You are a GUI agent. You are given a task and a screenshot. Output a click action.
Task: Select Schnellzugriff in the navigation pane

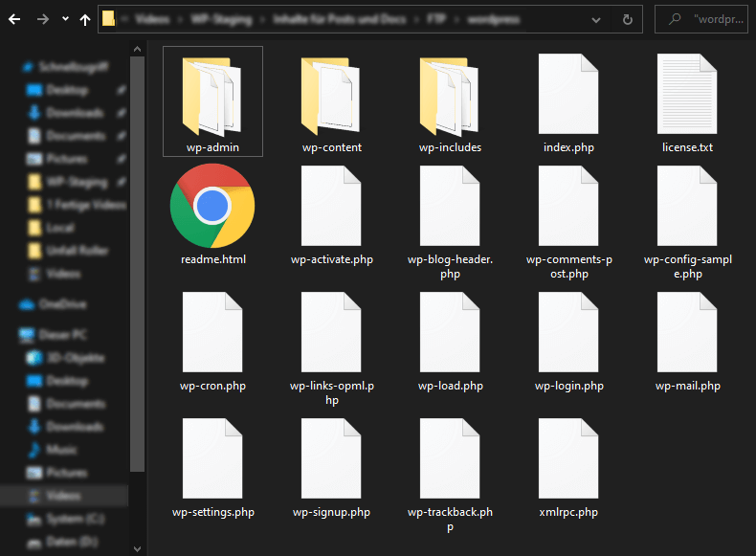click(x=66, y=67)
